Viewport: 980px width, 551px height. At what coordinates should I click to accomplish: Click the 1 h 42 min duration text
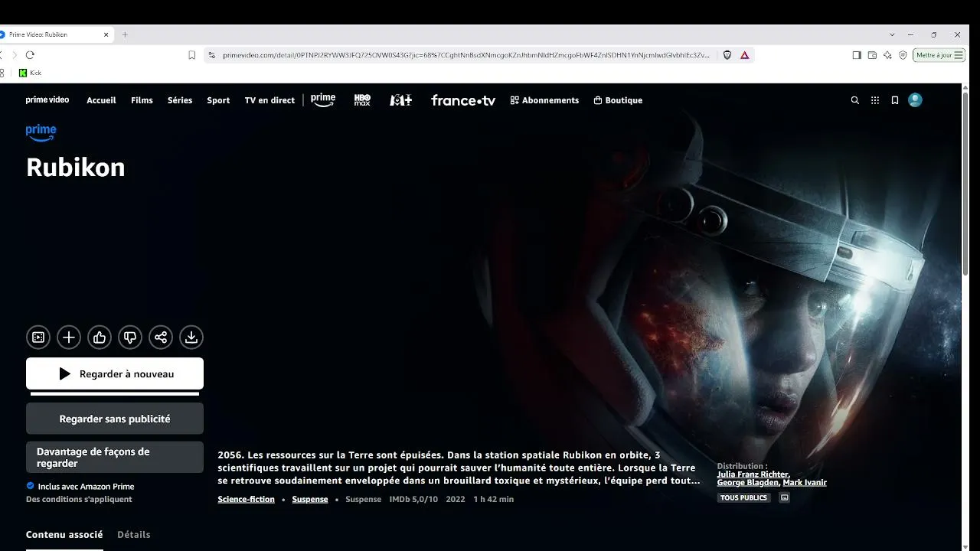[493, 499]
